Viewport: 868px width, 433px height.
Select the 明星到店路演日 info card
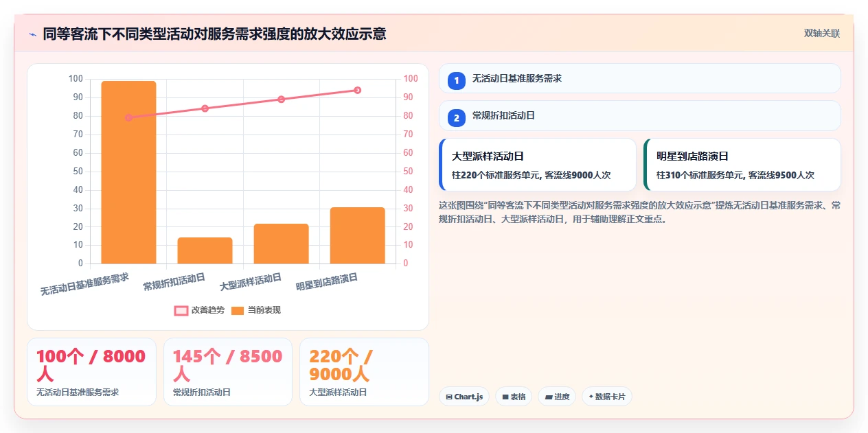pos(742,165)
